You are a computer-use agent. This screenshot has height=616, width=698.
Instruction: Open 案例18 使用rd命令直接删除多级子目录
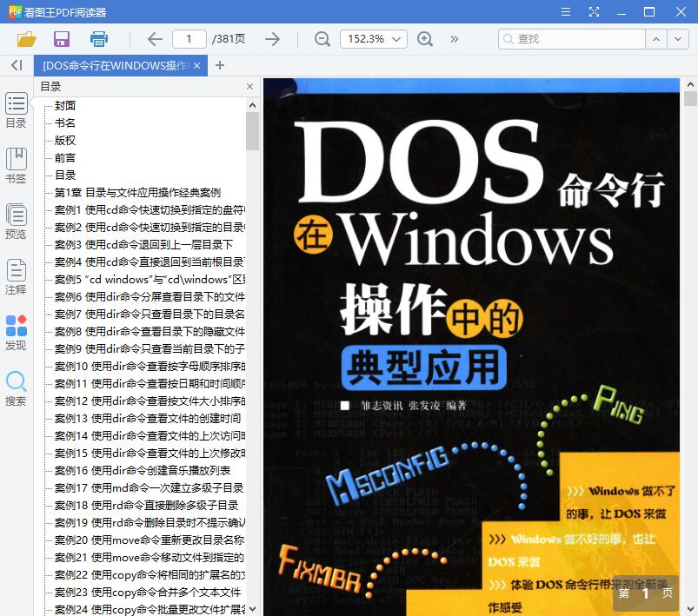(146, 505)
